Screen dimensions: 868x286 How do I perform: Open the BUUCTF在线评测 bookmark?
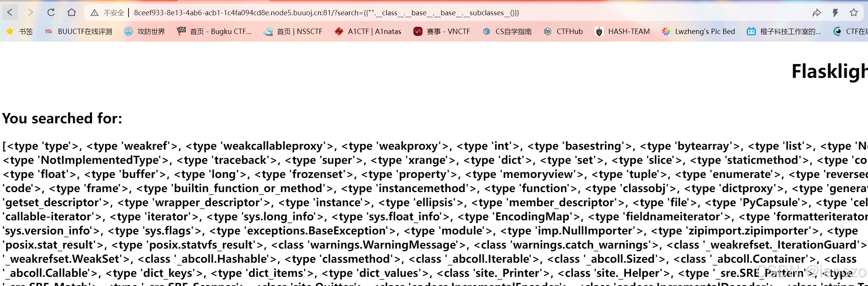click(x=79, y=31)
